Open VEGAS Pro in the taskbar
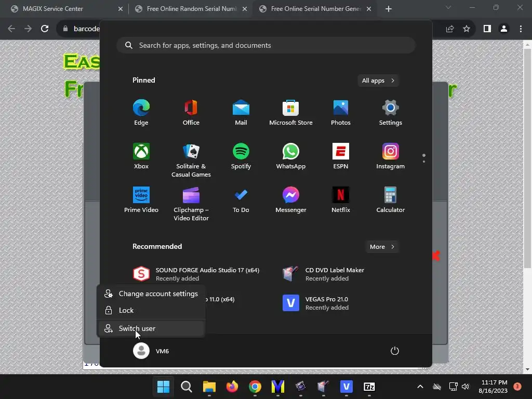Viewport: 532px width, 399px height. pos(347,387)
